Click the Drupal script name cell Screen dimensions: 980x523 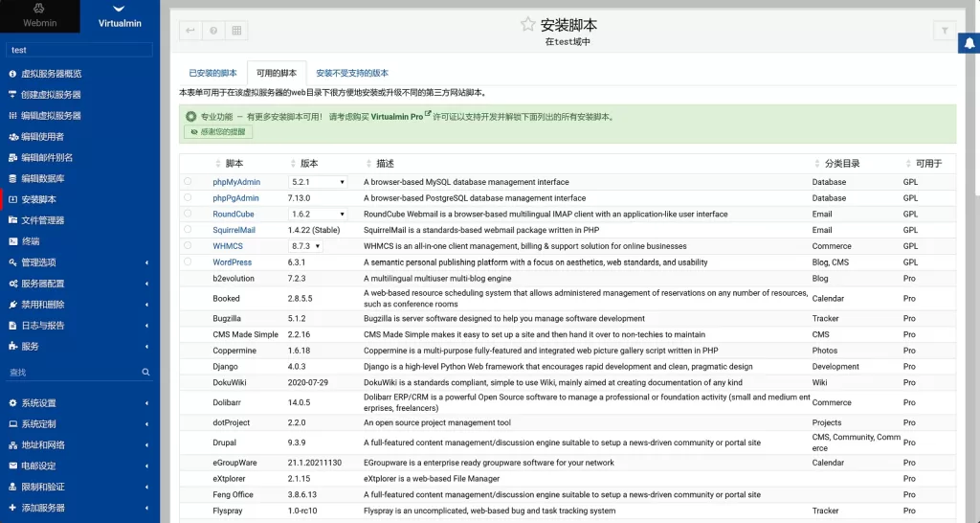(224, 443)
